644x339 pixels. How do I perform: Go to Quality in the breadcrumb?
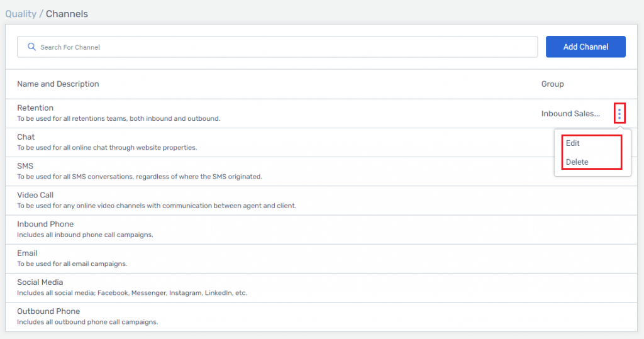coord(21,14)
